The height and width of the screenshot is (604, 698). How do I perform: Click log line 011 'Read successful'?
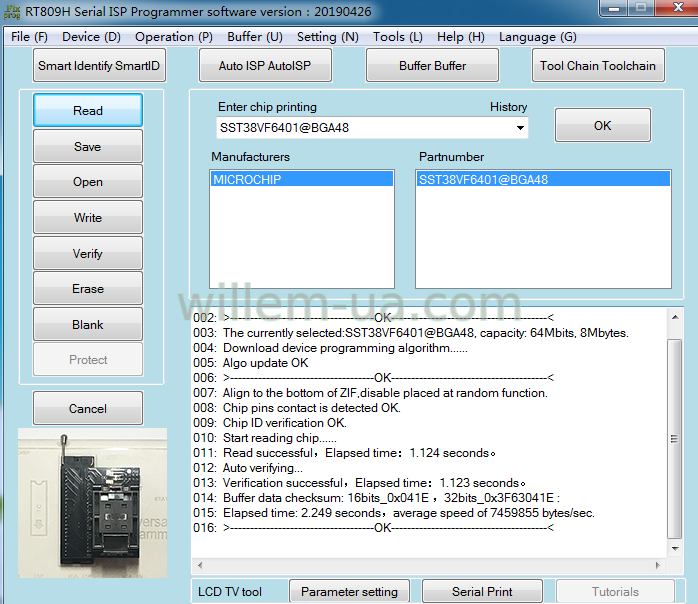[345, 453]
